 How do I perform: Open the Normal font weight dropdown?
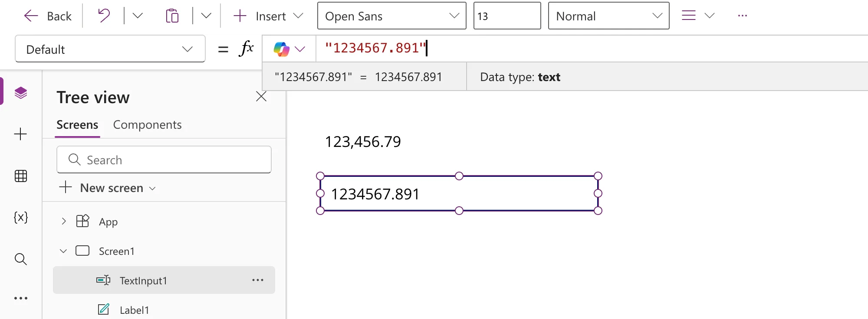click(x=609, y=16)
